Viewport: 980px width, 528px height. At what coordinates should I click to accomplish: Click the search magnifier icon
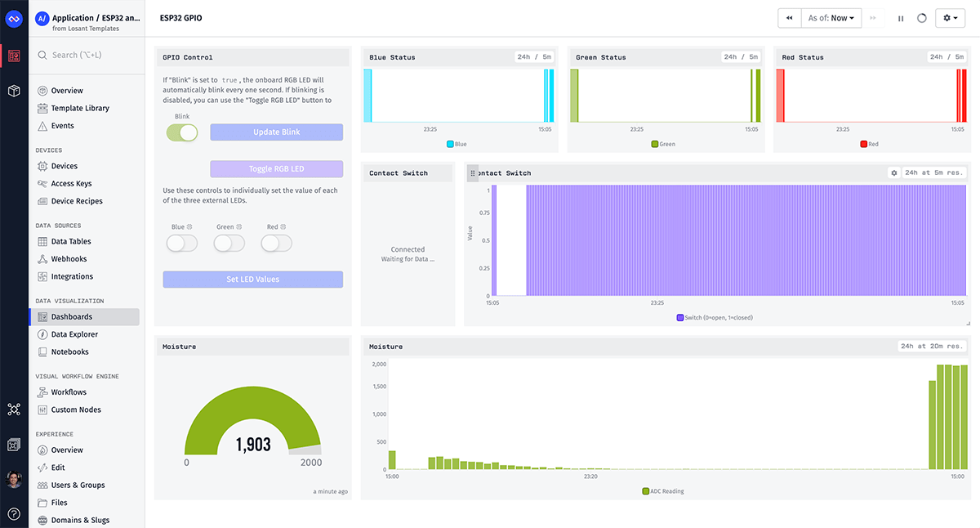pos(42,55)
